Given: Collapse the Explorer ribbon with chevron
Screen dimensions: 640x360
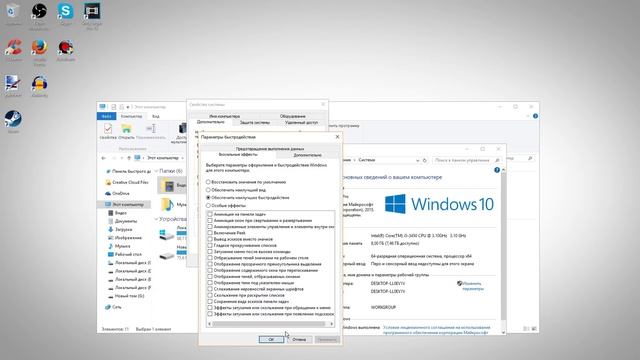Looking at the screenshot, I should tap(528, 116).
